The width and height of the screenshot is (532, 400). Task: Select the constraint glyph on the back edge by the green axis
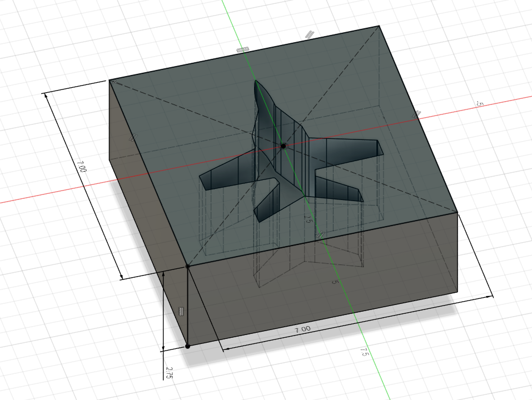coord(242,50)
